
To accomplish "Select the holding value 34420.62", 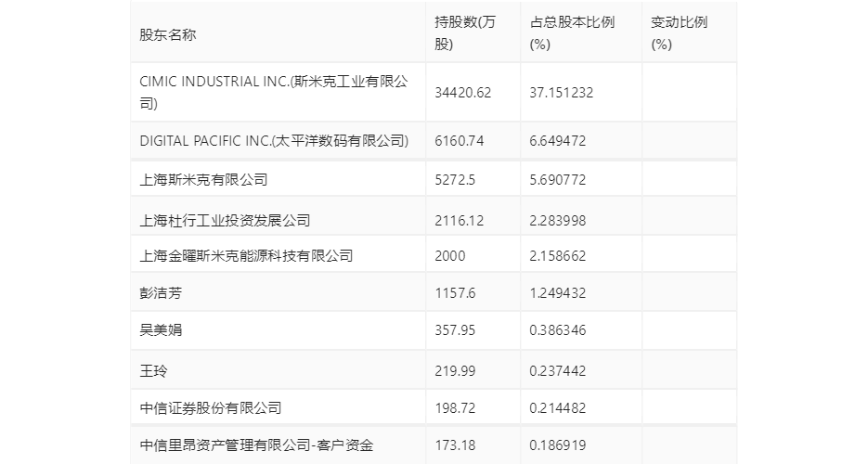I will click(x=463, y=93).
